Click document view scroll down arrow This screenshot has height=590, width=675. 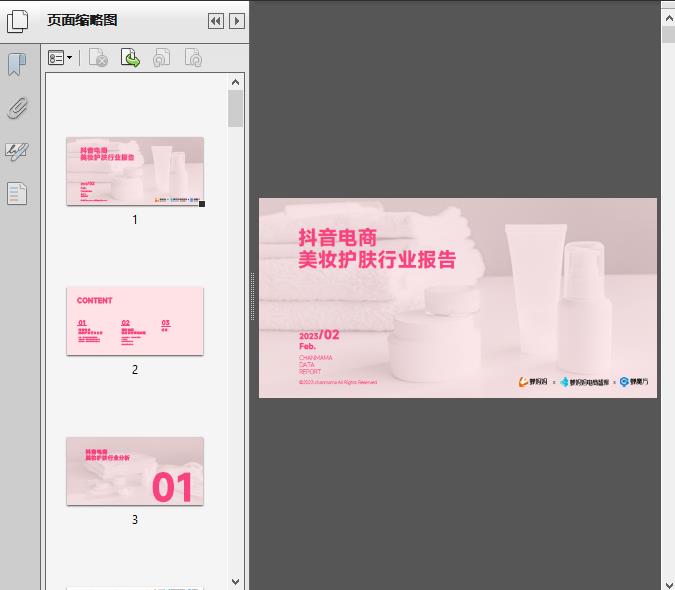pos(669,584)
